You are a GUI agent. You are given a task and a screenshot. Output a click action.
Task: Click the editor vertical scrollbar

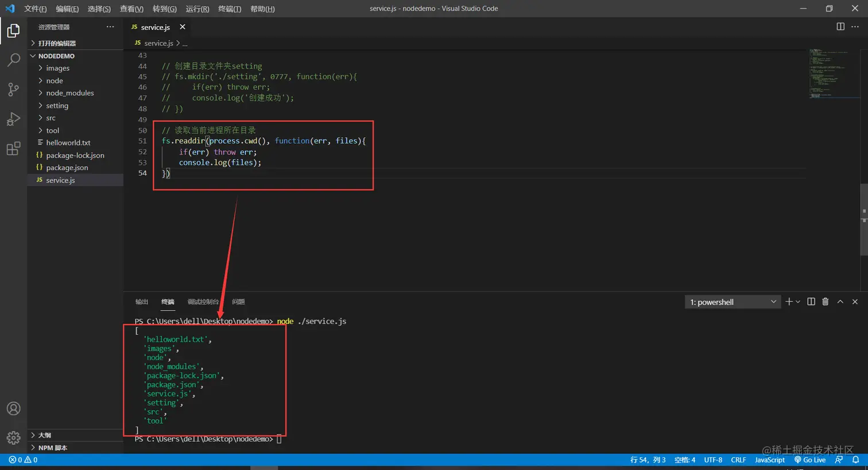click(864, 219)
